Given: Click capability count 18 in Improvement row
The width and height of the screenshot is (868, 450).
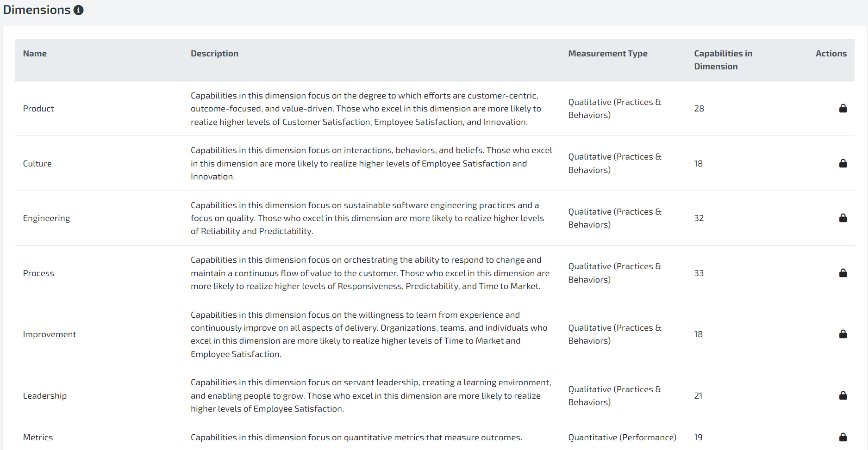Looking at the screenshot, I should 699,334.
